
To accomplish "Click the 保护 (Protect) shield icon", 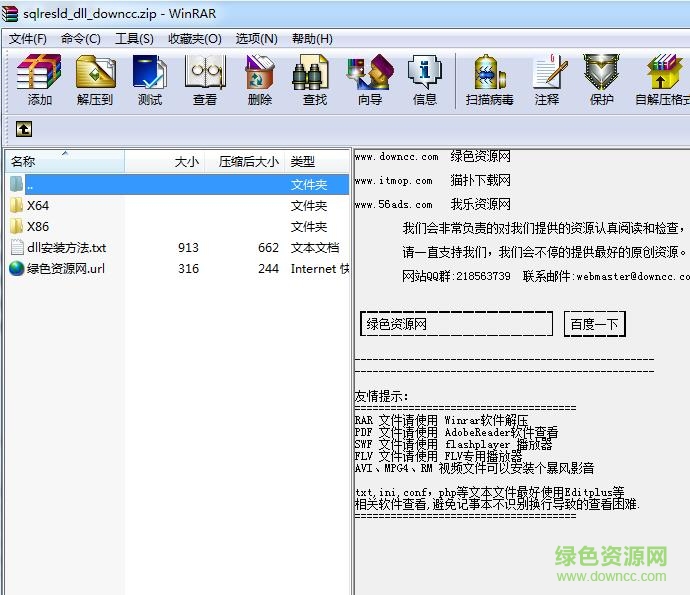I will [x=602, y=80].
